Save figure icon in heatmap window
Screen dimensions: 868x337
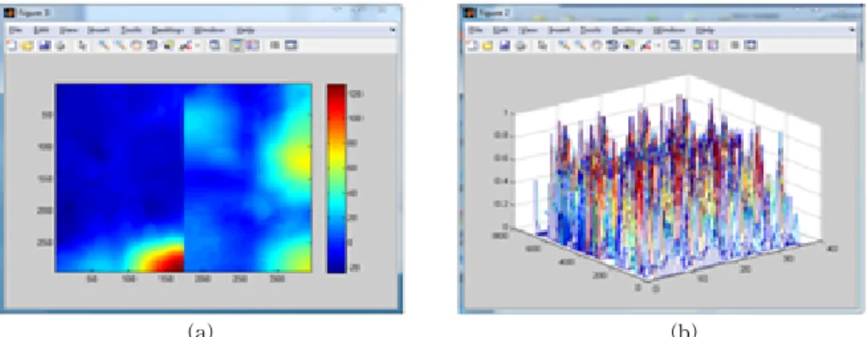[x=45, y=46]
